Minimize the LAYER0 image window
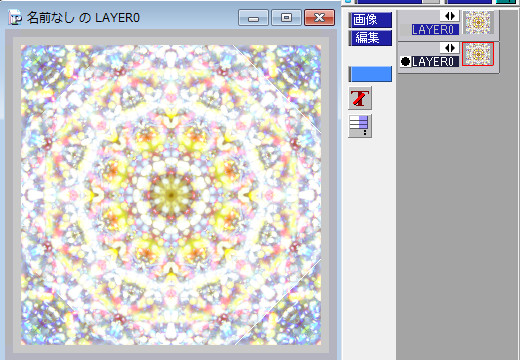 (253, 18)
